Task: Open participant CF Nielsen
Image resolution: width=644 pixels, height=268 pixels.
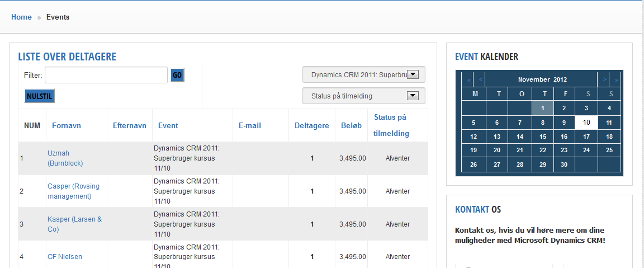Action: [x=65, y=257]
